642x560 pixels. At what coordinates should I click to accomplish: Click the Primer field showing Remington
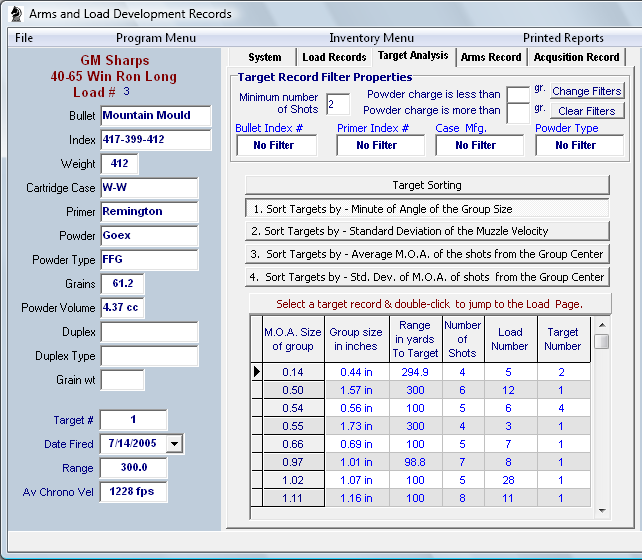149,212
